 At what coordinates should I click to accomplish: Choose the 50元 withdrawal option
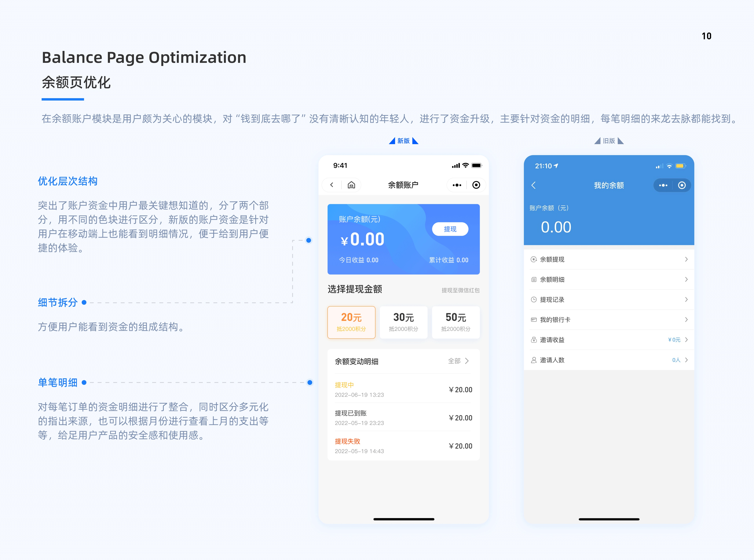point(456,322)
